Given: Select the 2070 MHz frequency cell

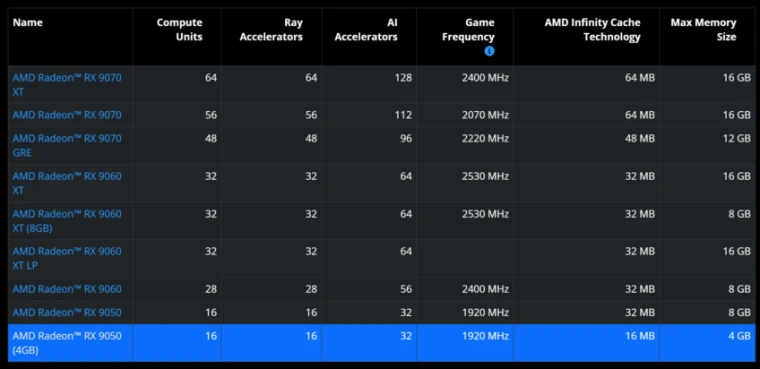Looking at the screenshot, I should pyautogui.click(x=465, y=115).
